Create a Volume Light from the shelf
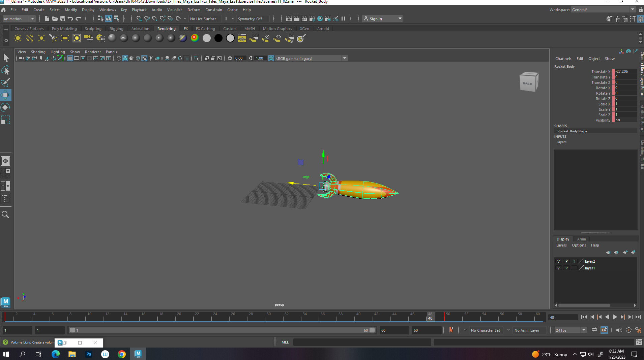The image size is (644, 360). point(77,38)
